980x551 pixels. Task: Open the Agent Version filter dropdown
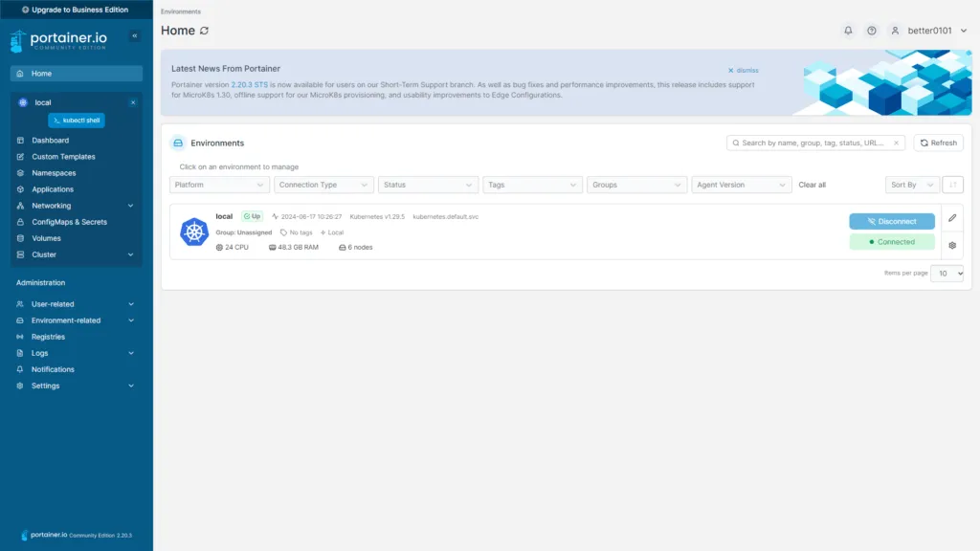pyautogui.click(x=741, y=185)
